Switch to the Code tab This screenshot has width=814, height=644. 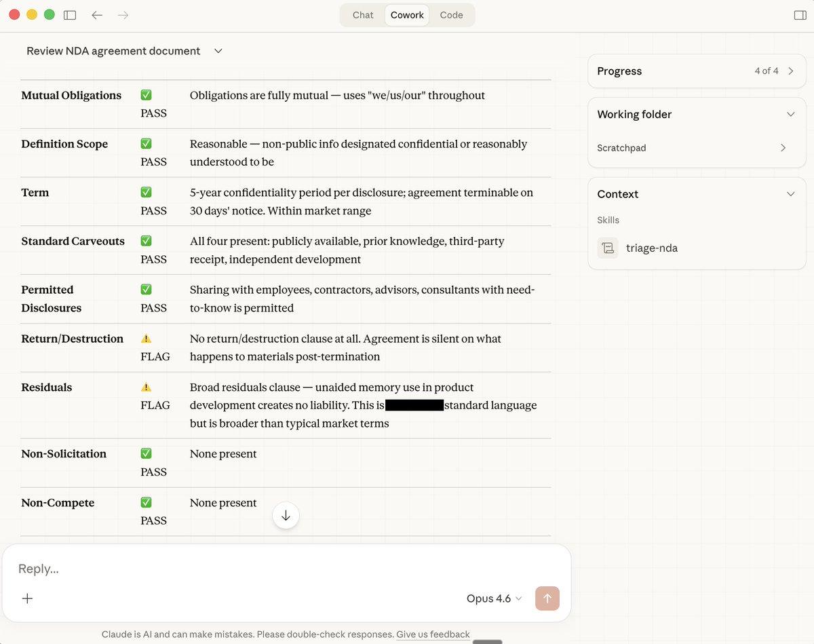point(450,14)
